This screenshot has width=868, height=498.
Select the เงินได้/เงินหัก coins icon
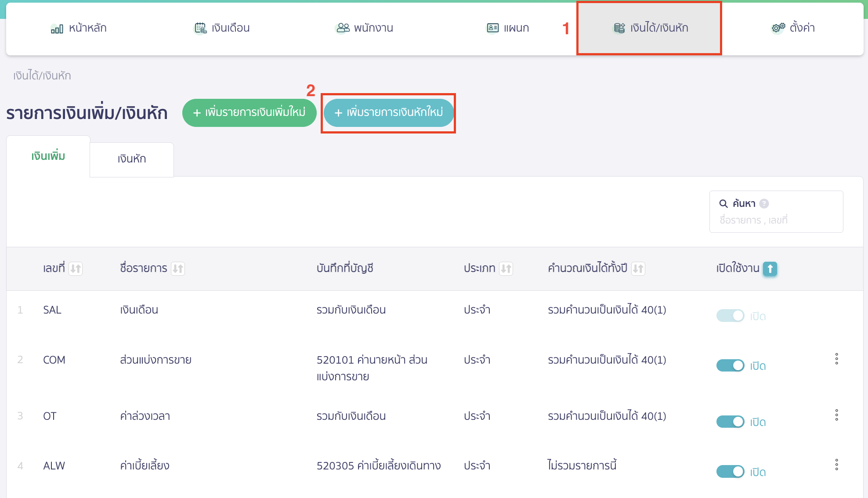tap(618, 27)
